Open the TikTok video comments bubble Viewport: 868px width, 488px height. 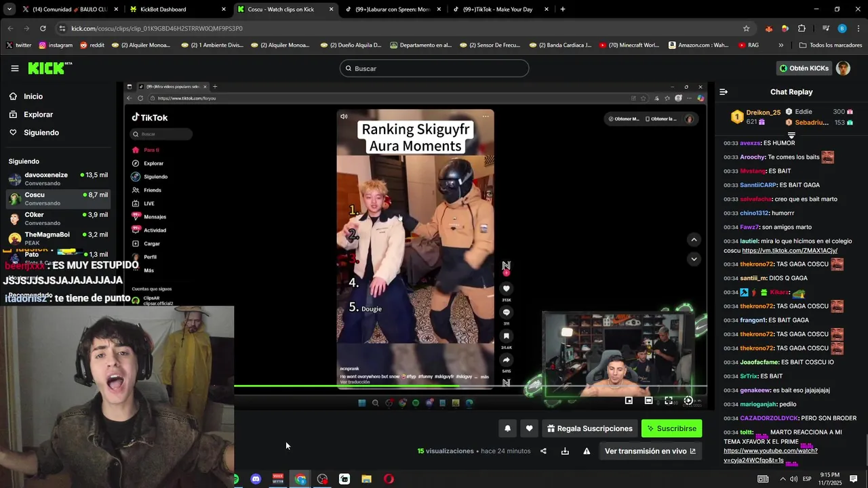click(x=506, y=312)
